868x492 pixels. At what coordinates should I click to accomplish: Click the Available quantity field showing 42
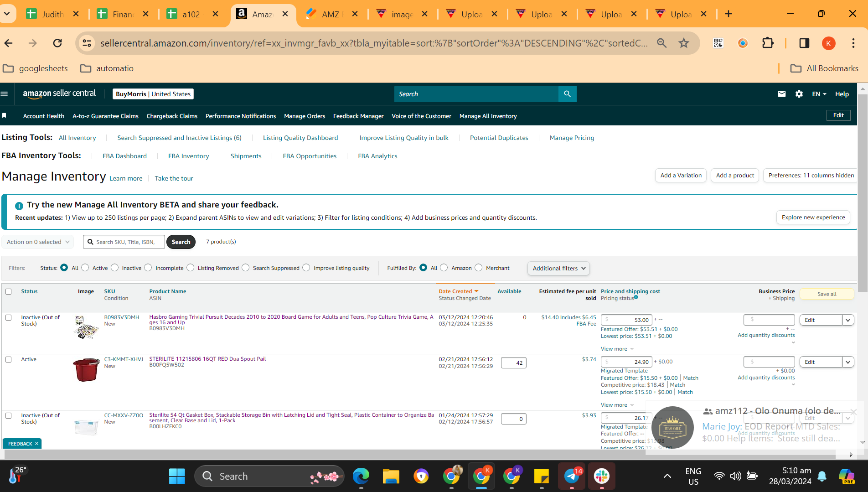(x=514, y=363)
